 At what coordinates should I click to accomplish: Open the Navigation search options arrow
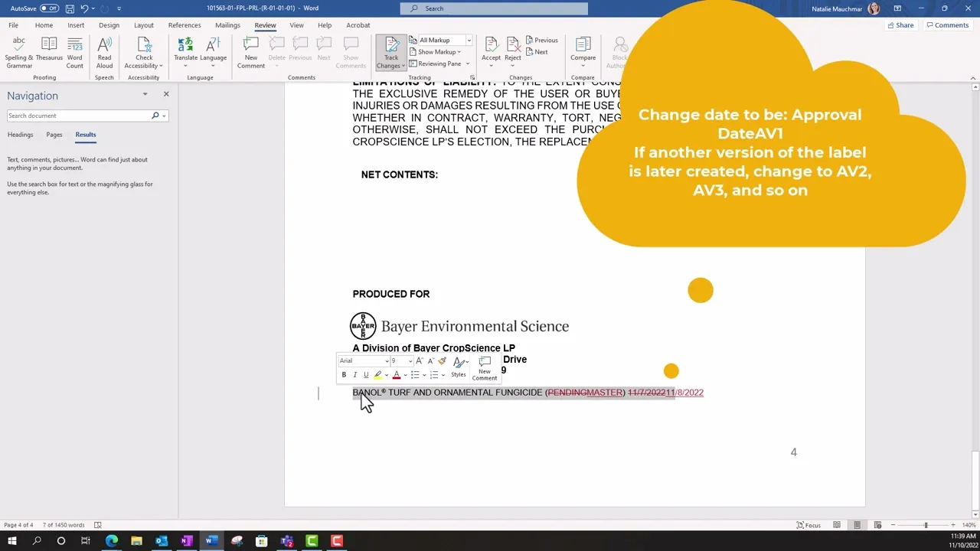(x=165, y=116)
